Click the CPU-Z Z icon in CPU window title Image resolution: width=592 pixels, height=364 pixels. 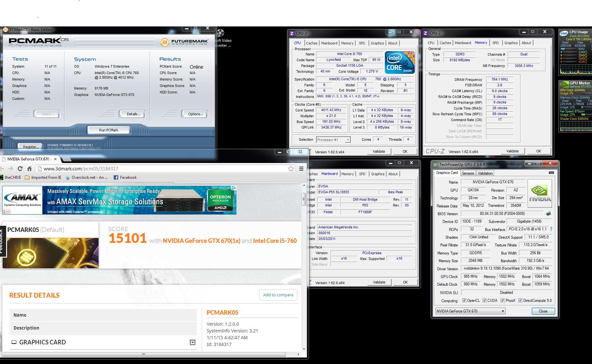click(x=291, y=33)
